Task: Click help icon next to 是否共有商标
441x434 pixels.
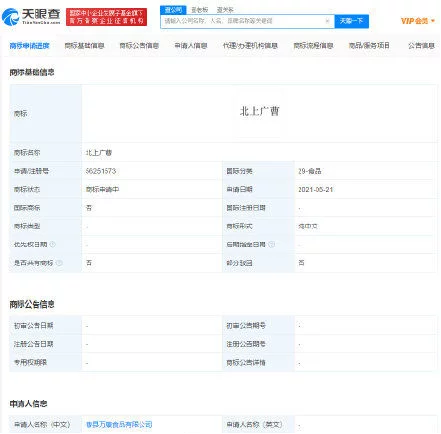Action: [x=59, y=263]
